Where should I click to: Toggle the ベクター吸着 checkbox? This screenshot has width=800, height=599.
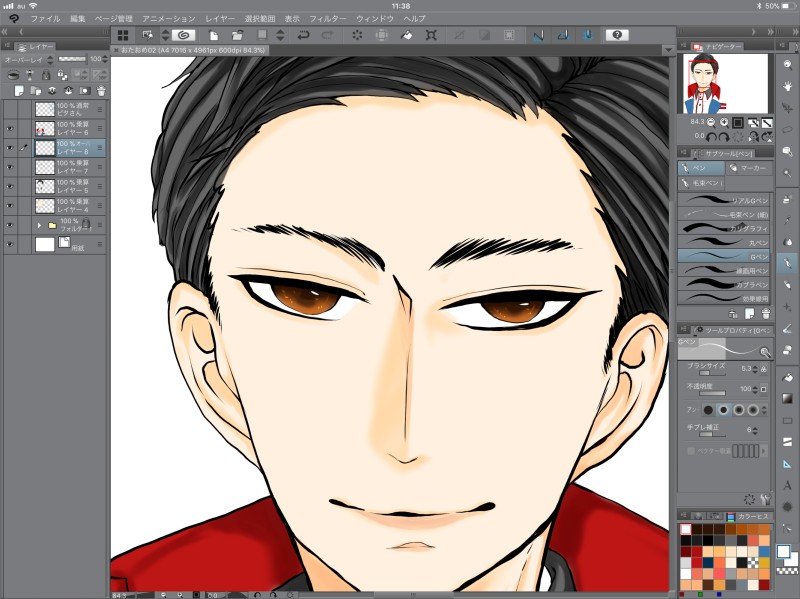pyautogui.click(x=691, y=451)
